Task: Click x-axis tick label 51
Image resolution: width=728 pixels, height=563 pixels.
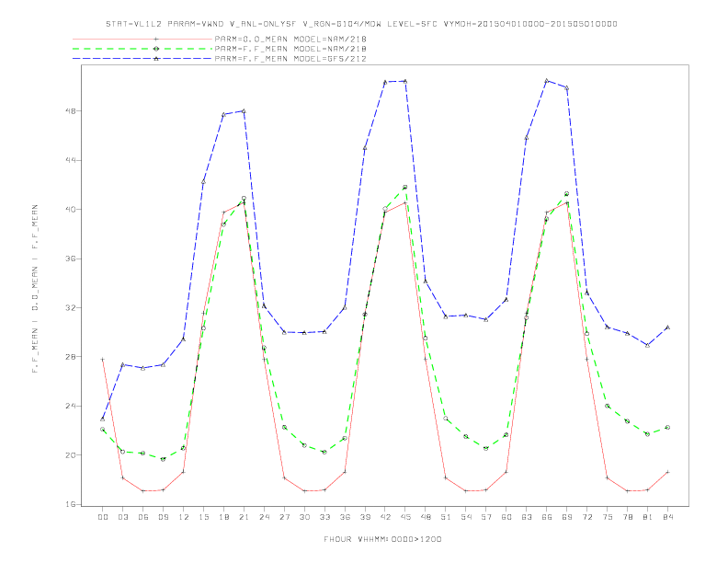Action: coord(446,517)
